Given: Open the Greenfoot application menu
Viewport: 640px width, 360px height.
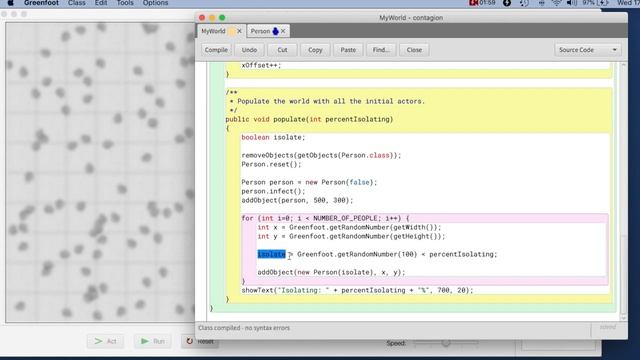Looking at the screenshot, I should (41, 3).
